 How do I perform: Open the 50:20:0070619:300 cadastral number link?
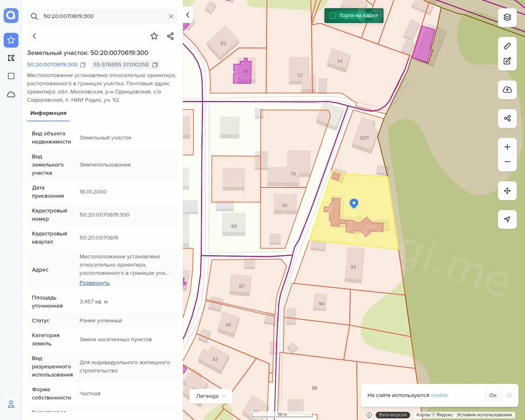click(52, 65)
